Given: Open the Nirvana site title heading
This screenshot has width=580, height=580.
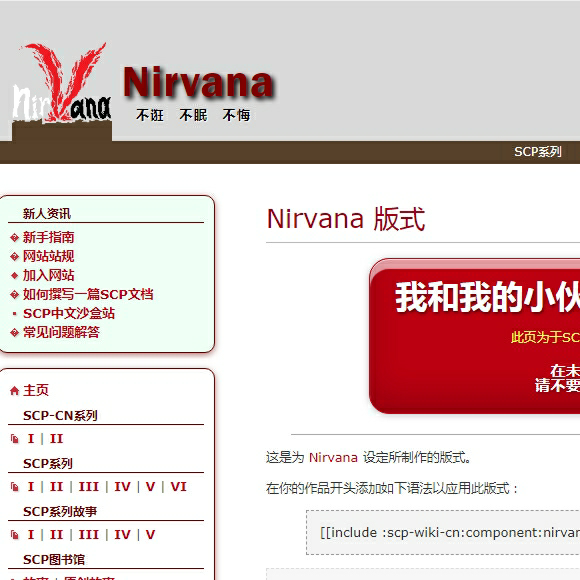Looking at the screenshot, I should tap(200, 83).
